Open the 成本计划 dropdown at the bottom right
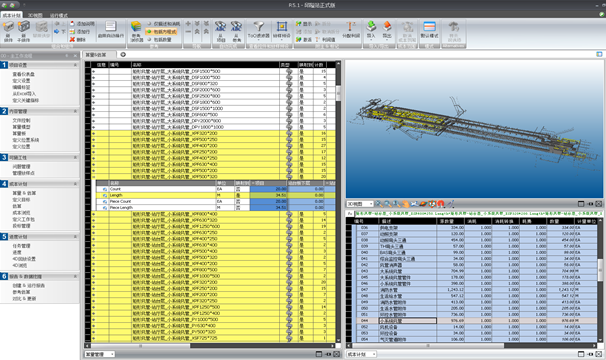The width and height of the screenshot is (606, 360). point(361,354)
